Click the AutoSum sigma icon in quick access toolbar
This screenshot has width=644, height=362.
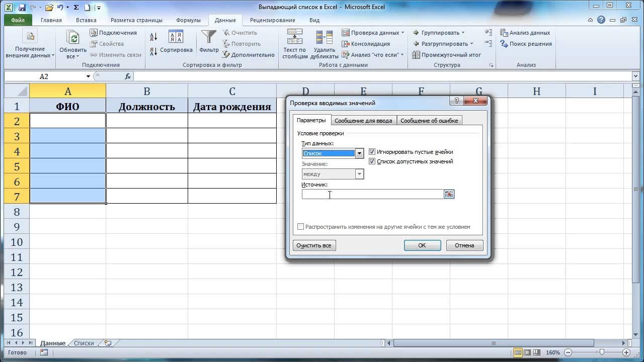pyautogui.click(x=76, y=8)
